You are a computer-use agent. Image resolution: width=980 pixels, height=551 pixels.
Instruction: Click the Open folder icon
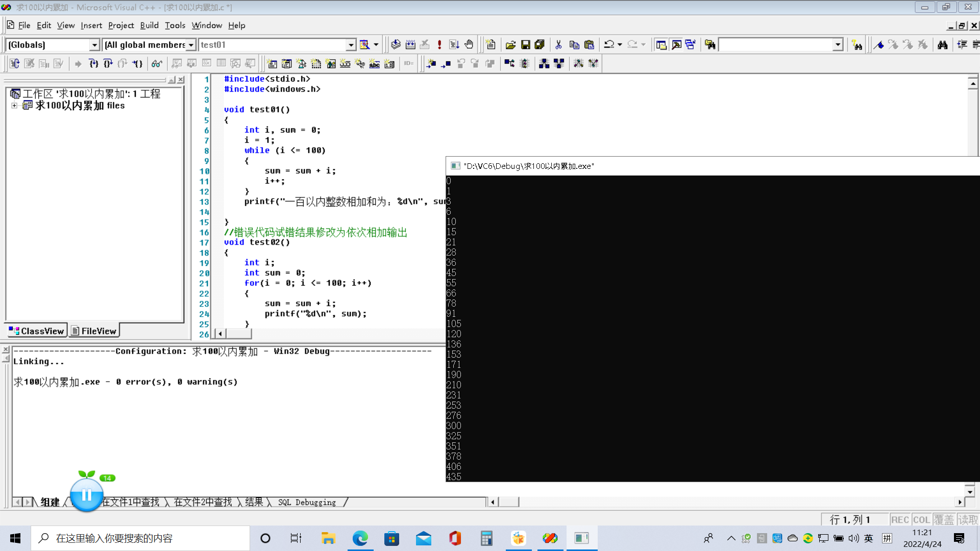pyautogui.click(x=510, y=45)
